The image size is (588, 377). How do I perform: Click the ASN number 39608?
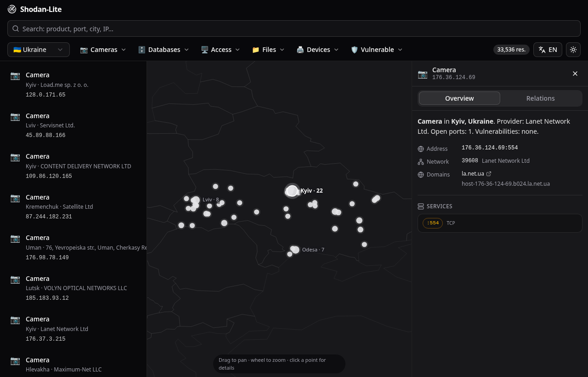[x=470, y=161]
